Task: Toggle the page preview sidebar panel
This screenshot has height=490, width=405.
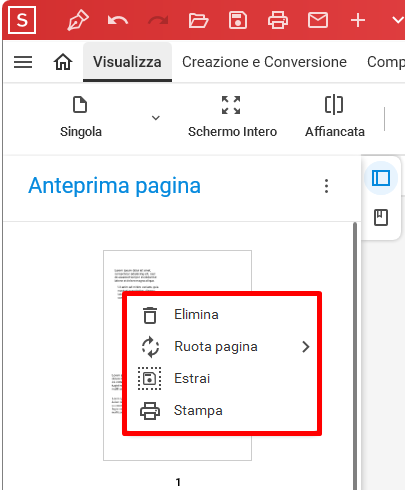Action: 381,178
